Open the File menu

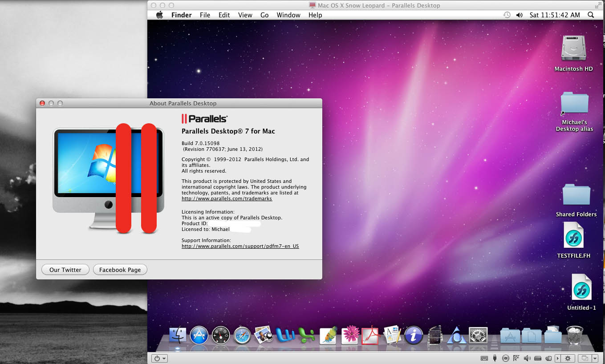(205, 15)
